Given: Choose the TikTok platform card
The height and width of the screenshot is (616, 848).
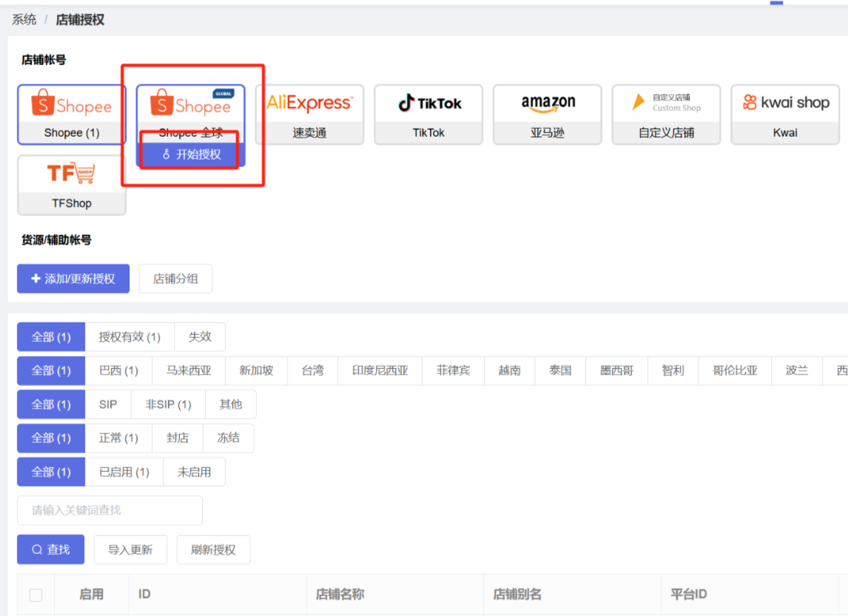Looking at the screenshot, I should pos(428,115).
